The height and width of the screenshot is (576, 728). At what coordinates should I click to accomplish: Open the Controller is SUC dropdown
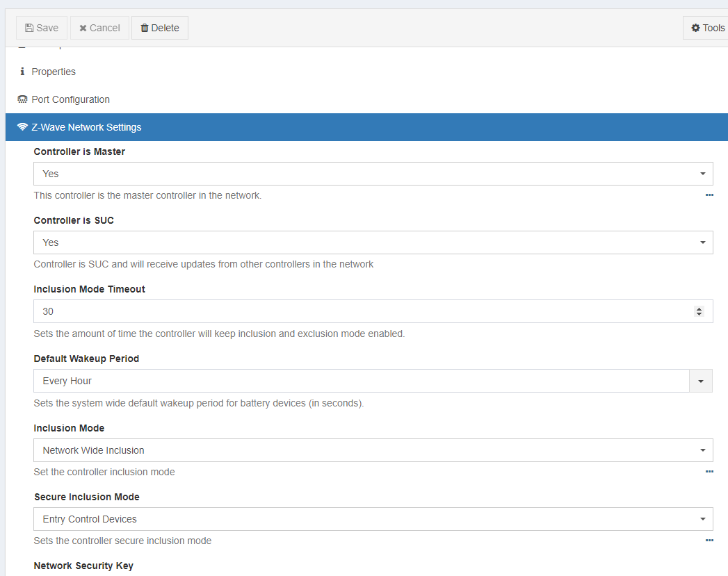(x=373, y=242)
